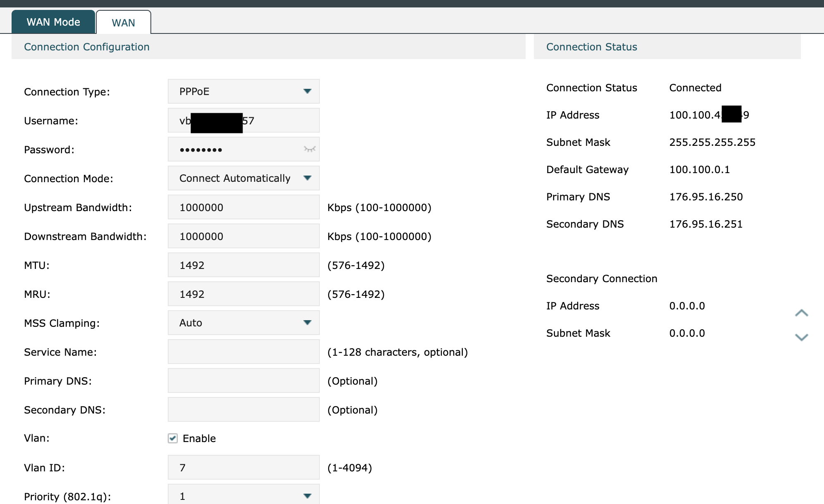Click the scroll up chevron arrow
824x504 pixels.
(801, 313)
